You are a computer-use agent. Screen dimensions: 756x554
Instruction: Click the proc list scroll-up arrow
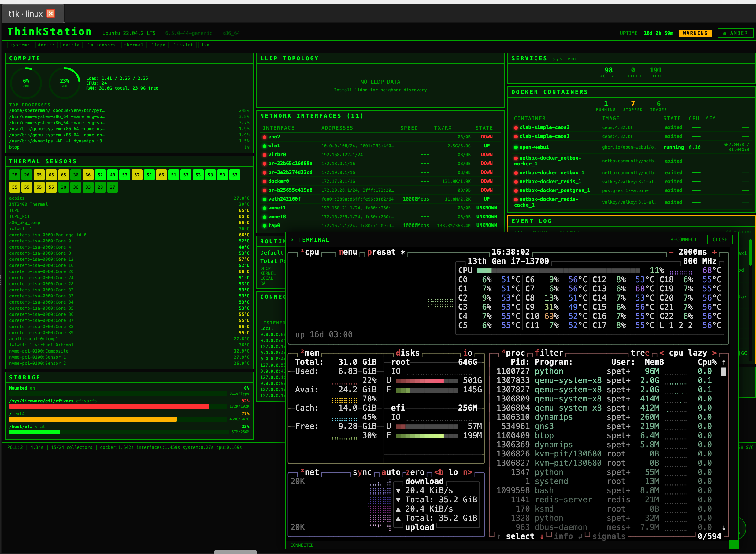[x=724, y=362]
